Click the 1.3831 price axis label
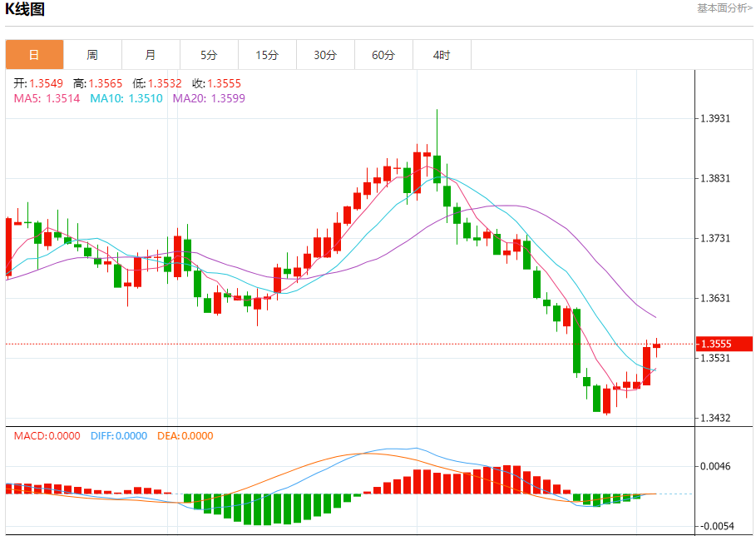The image size is (756, 536). [715, 178]
